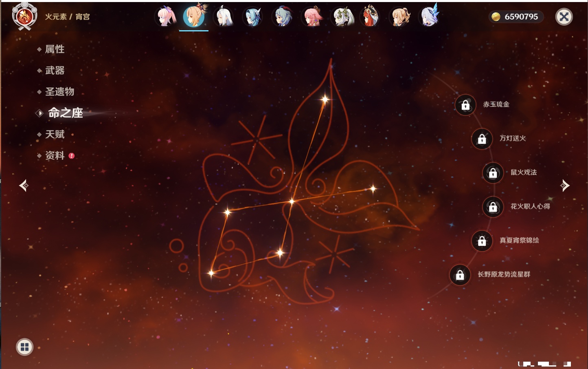Image resolution: width=588 pixels, height=369 pixels.
Task: Select the pink-haired Kokomi character portrait
Action: [165, 17]
